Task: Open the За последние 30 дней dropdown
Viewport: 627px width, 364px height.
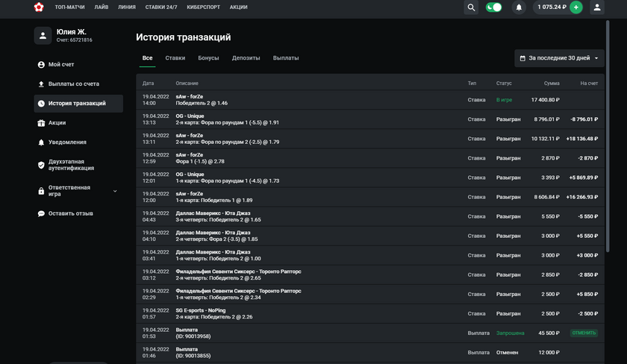Action: pos(559,58)
